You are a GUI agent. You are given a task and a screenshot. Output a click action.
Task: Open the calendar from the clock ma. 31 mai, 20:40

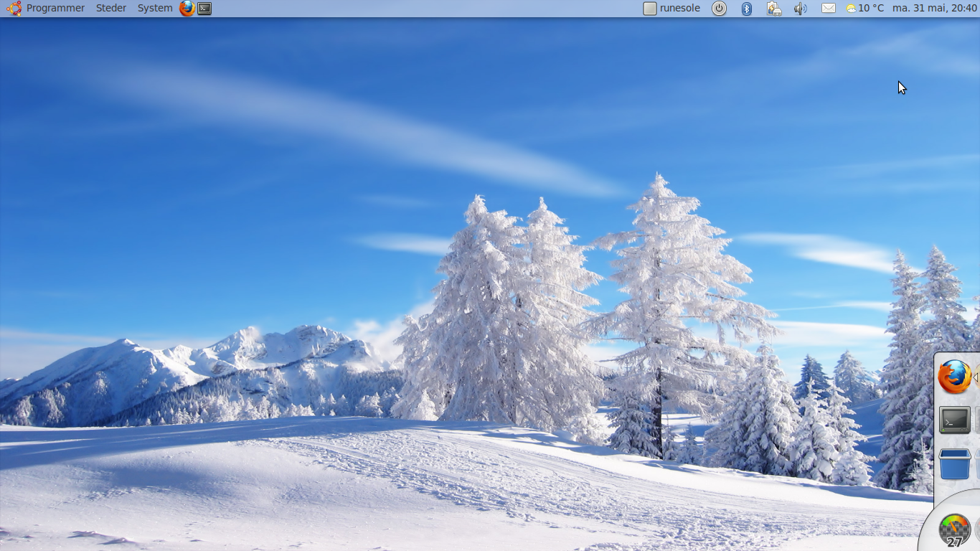935,9
